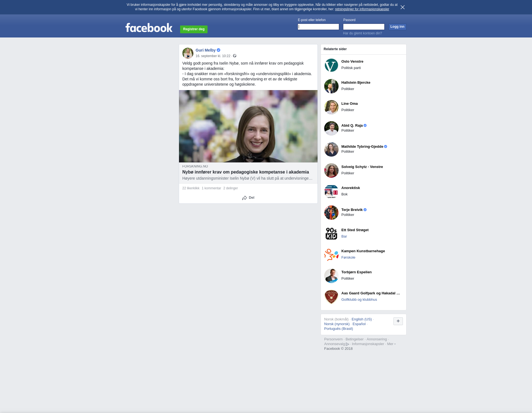
Task: Click the Anorektisk book thumbnail
Action: (331, 192)
